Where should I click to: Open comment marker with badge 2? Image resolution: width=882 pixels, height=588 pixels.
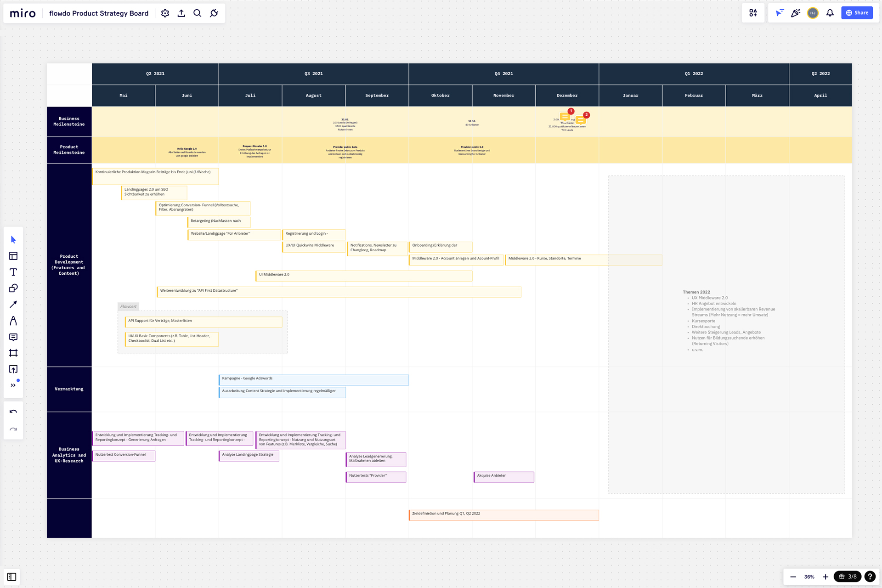tap(581, 120)
